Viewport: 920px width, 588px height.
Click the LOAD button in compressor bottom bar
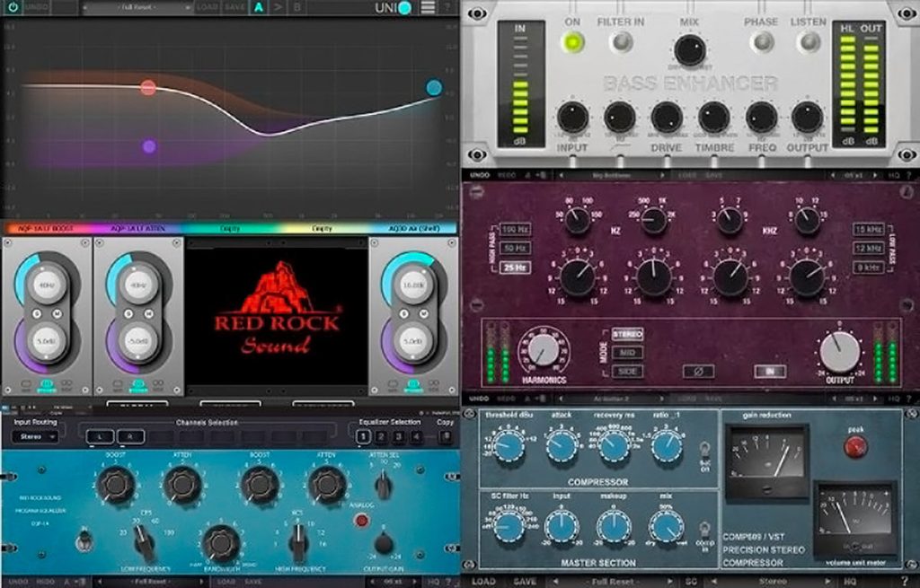[483, 582]
